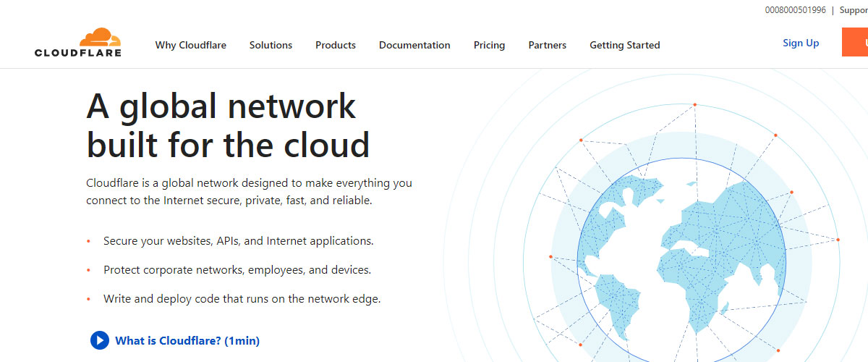The height and width of the screenshot is (362, 868).
Task: Select the A global network headline text
Action: click(x=229, y=125)
